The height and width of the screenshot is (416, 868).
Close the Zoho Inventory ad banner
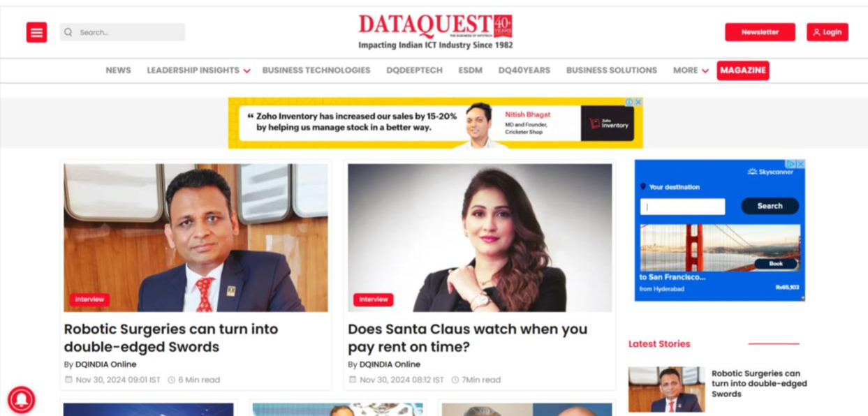[x=638, y=102]
